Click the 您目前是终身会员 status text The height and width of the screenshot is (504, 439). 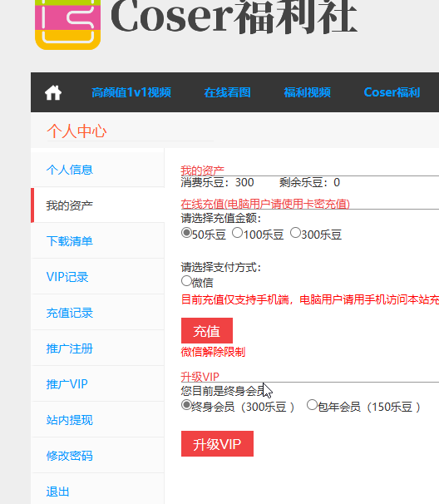(x=224, y=391)
